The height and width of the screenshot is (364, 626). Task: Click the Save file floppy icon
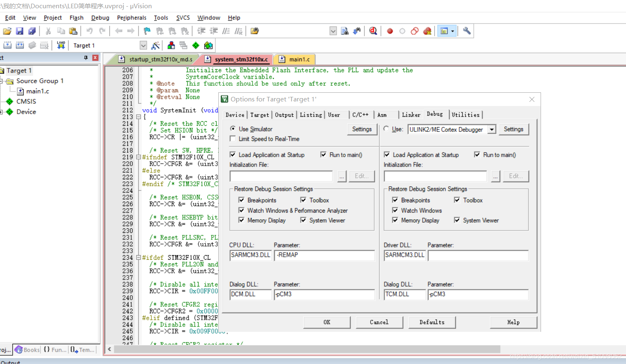(x=19, y=31)
